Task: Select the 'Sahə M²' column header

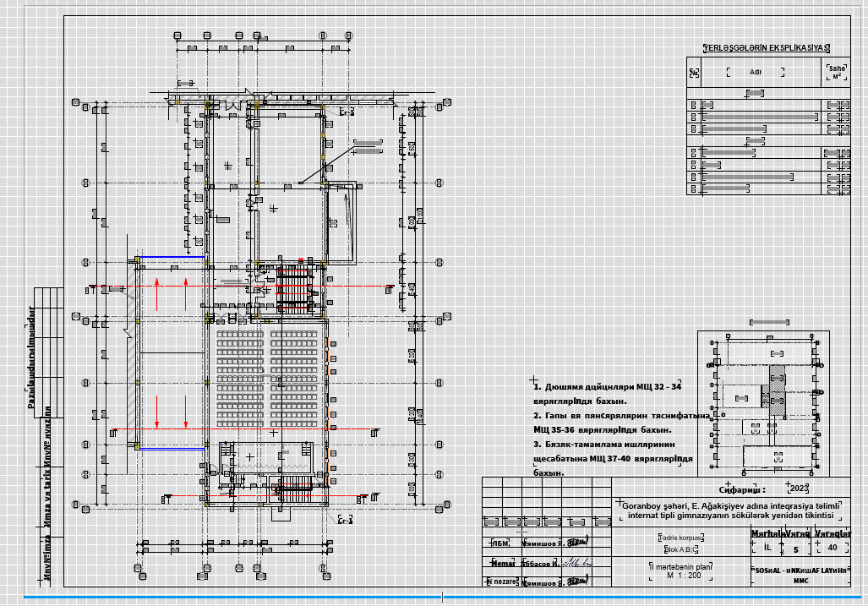Action: pos(837,73)
